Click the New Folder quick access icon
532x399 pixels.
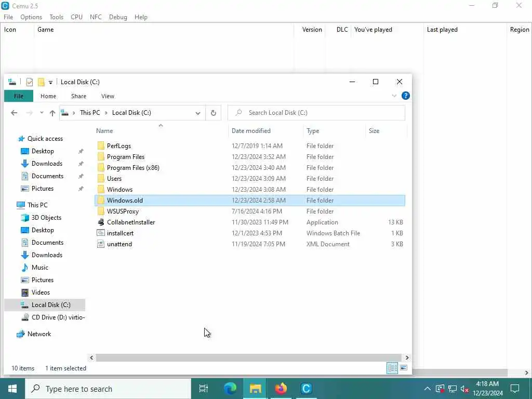click(x=41, y=82)
